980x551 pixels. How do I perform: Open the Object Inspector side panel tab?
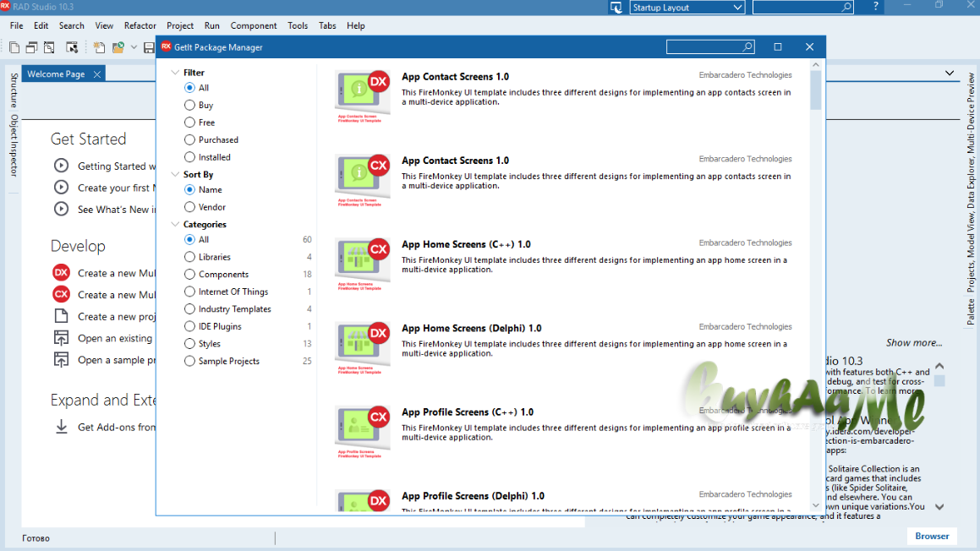point(14,145)
